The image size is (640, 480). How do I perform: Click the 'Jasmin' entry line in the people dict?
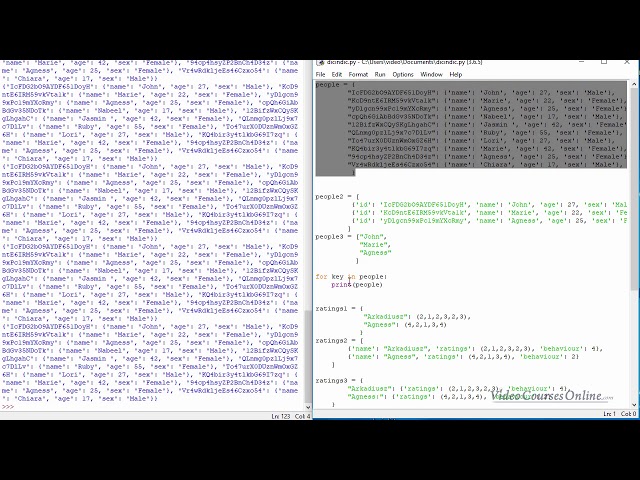(487, 124)
